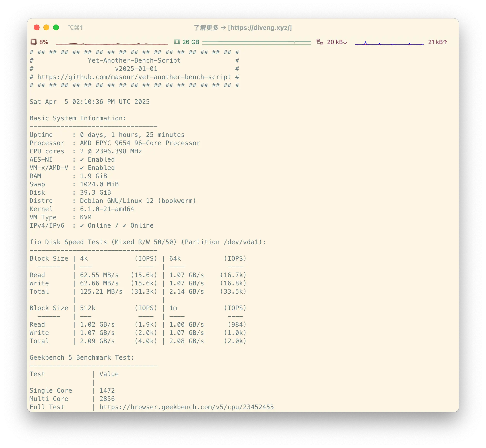Click the 4k read speed 62.55 MB/s
The width and height of the screenshot is (486, 448).
click(x=99, y=275)
